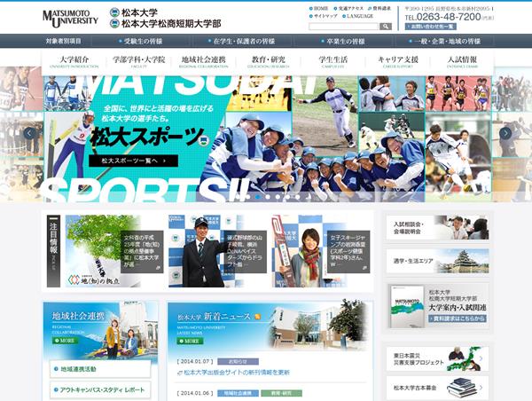Click 資料請求はこちらから button
The width and height of the screenshot is (532, 401).
pos(457,318)
